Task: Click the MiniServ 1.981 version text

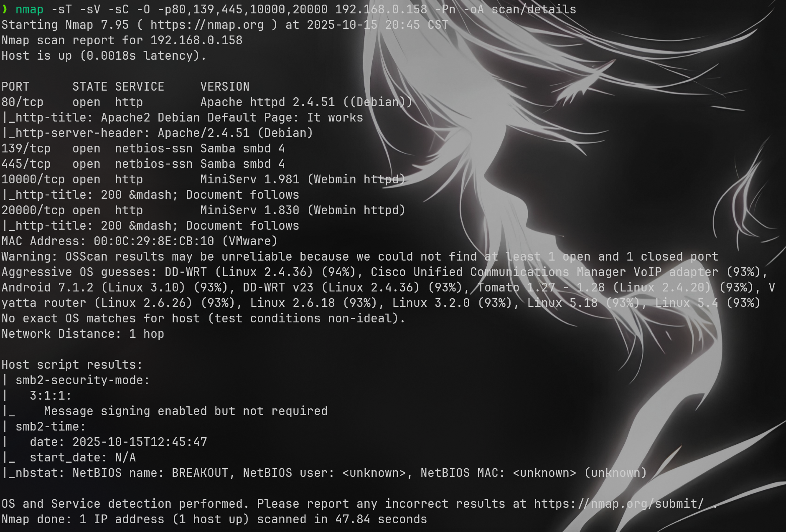Action: tap(250, 180)
